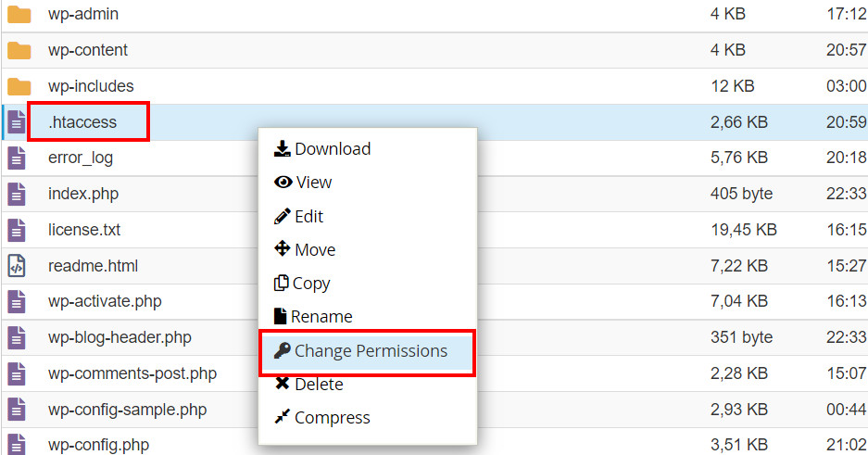868x455 pixels.
Task: Select the .htaccess file name
Action: point(82,121)
